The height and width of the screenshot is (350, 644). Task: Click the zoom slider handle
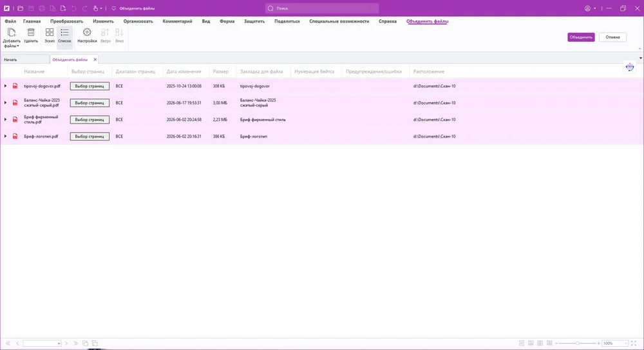pyautogui.click(x=578, y=343)
